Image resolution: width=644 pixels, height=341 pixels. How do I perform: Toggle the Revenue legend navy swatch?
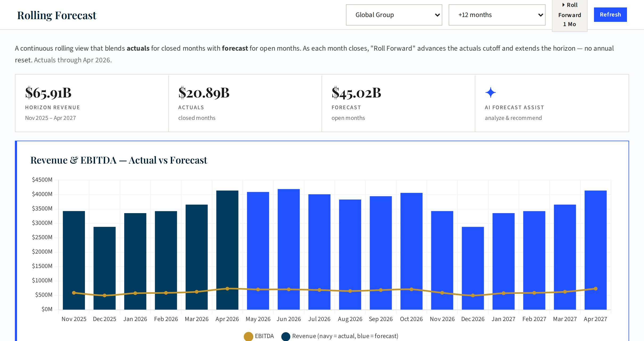point(286,336)
